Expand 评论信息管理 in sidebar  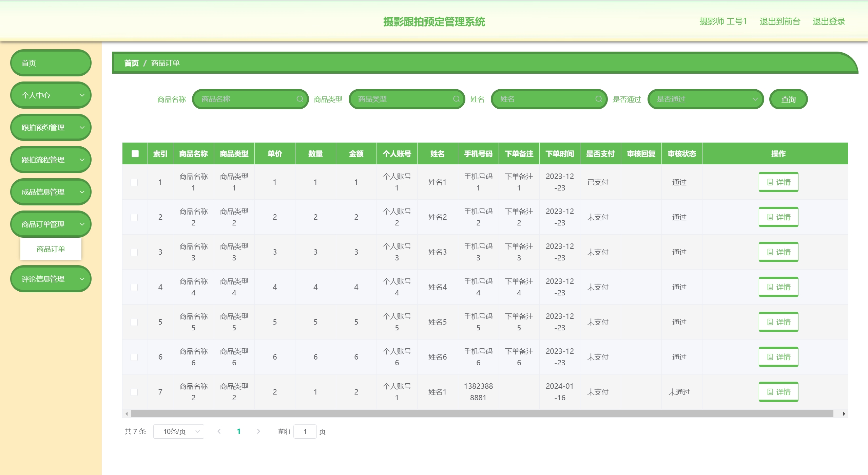coord(51,279)
